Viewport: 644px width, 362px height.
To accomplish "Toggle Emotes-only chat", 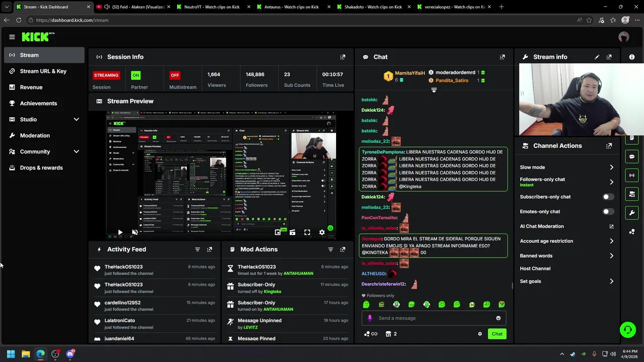I will tap(608, 212).
